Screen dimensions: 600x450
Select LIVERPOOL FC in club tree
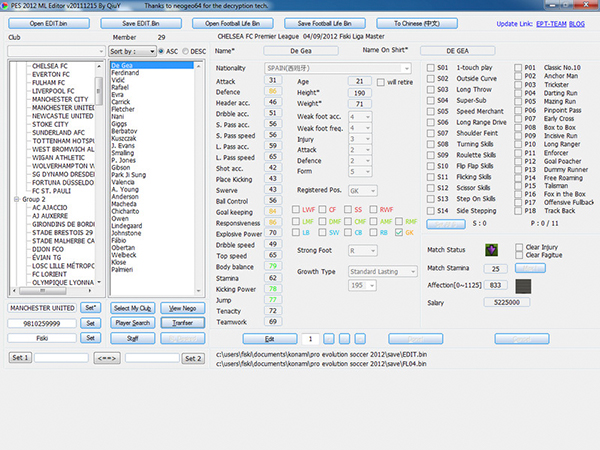pos(53,91)
